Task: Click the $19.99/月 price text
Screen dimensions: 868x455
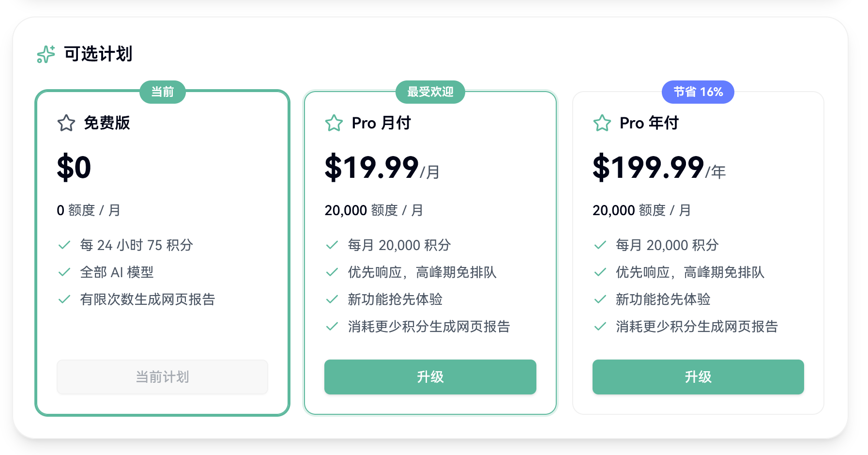Action: [x=381, y=168]
